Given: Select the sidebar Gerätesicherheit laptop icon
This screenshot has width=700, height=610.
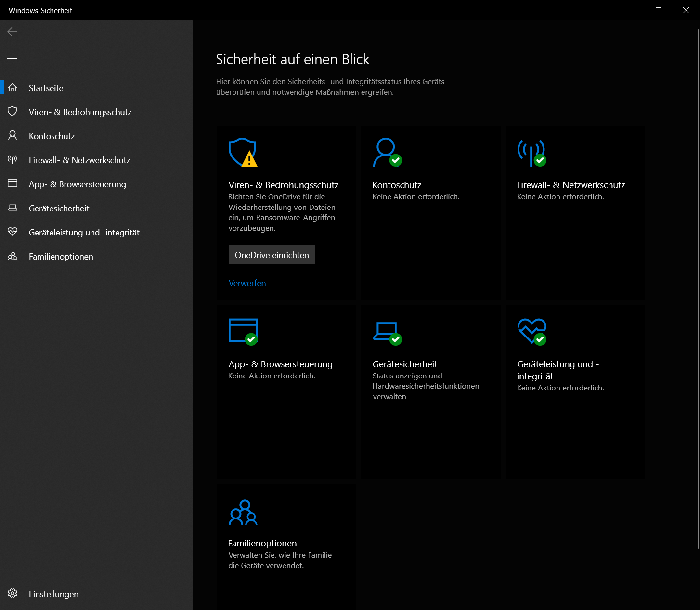Looking at the screenshot, I should pos(13,208).
